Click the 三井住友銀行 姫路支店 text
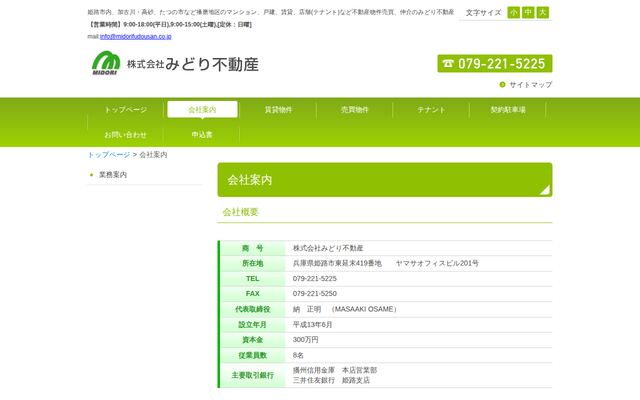 pyautogui.click(x=331, y=380)
